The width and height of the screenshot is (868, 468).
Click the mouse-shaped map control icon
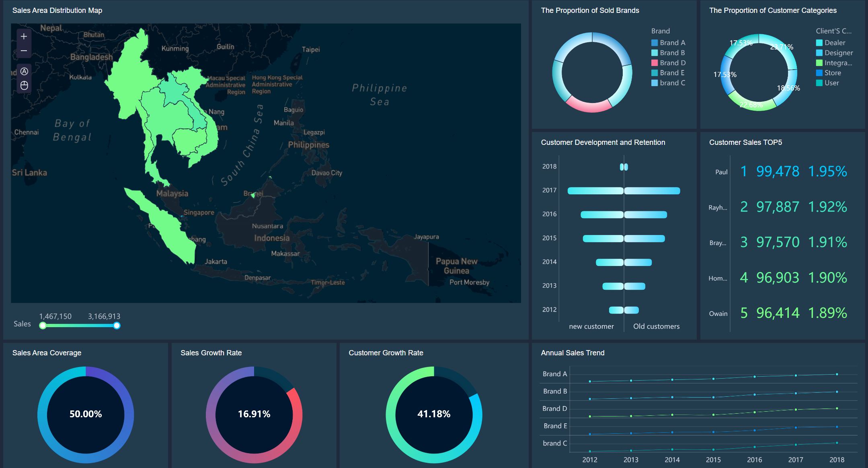[24, 85]
